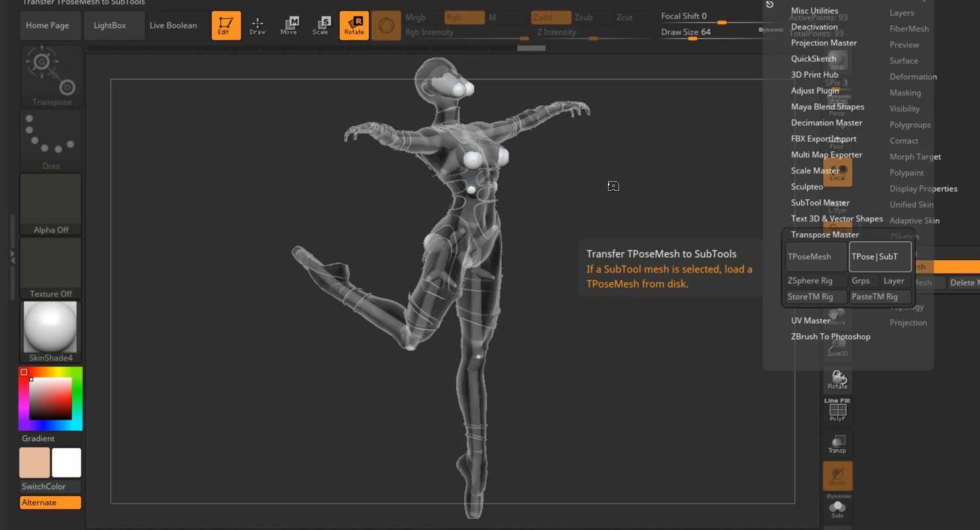Toggle Ghost transparency mode
Image resolution: width=980 pixels, height=530 pixels.
click(838, 476)
